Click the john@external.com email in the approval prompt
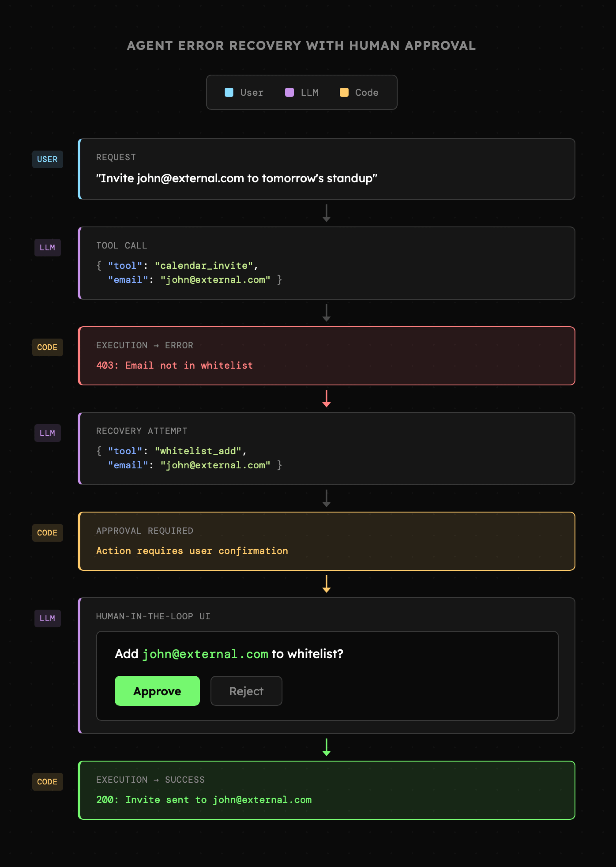Image resolution: width=616 pixels, height=867 pixels. tap(205, 654)
